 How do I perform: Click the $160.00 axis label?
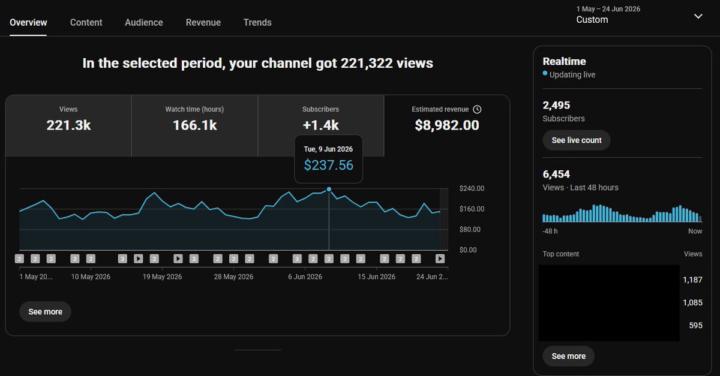click(x=472, y=209)
